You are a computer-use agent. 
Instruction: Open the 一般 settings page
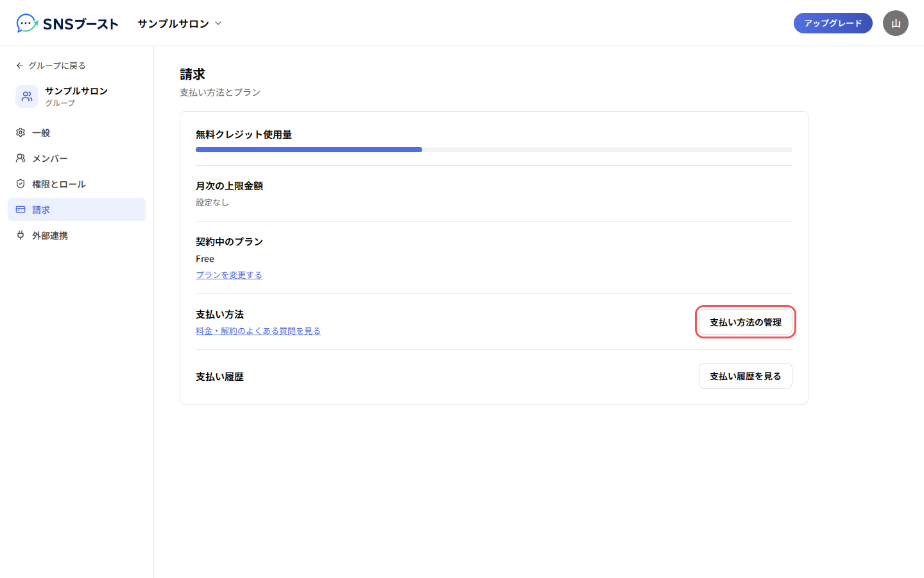pyautogui.click(x=76, y=132)
